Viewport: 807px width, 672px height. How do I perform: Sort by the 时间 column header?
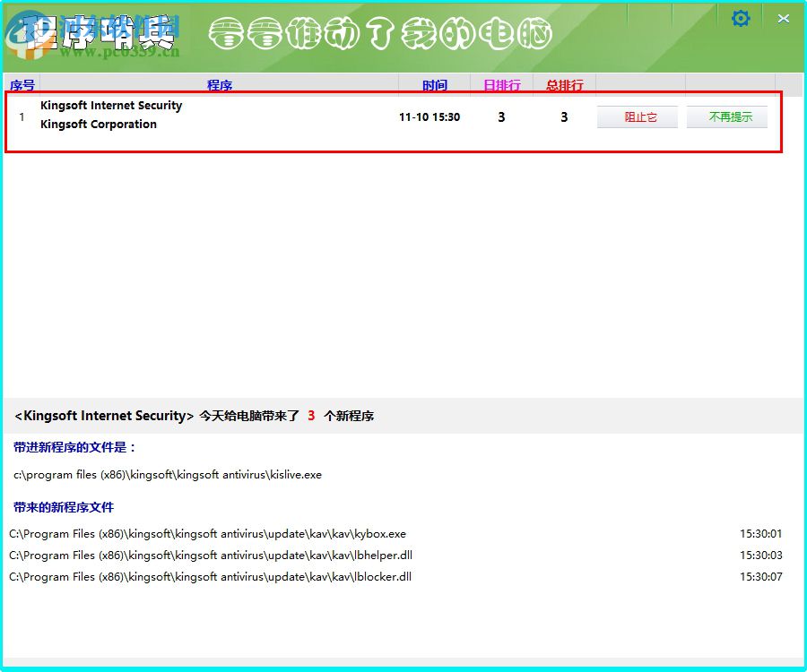pyautogui.click(x=435, y=85)
